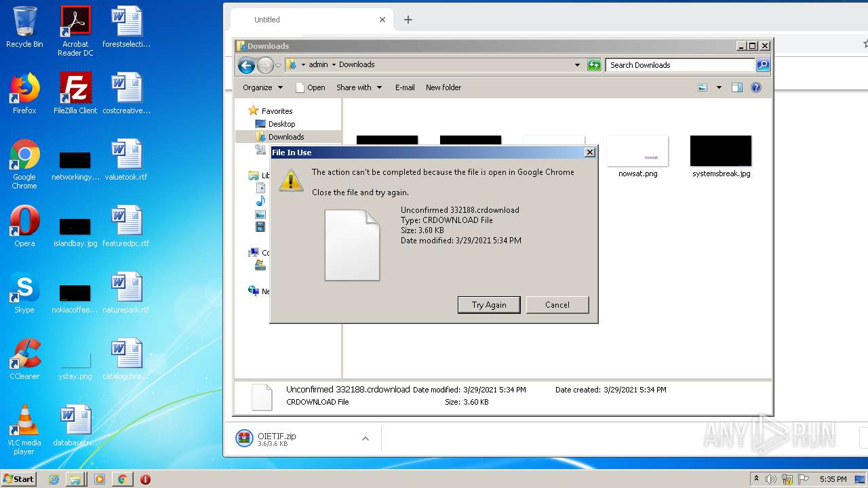The image size is (868, 488).
Task: Click the Opera icon in the taskbar
Action: (x=145, y=479)
